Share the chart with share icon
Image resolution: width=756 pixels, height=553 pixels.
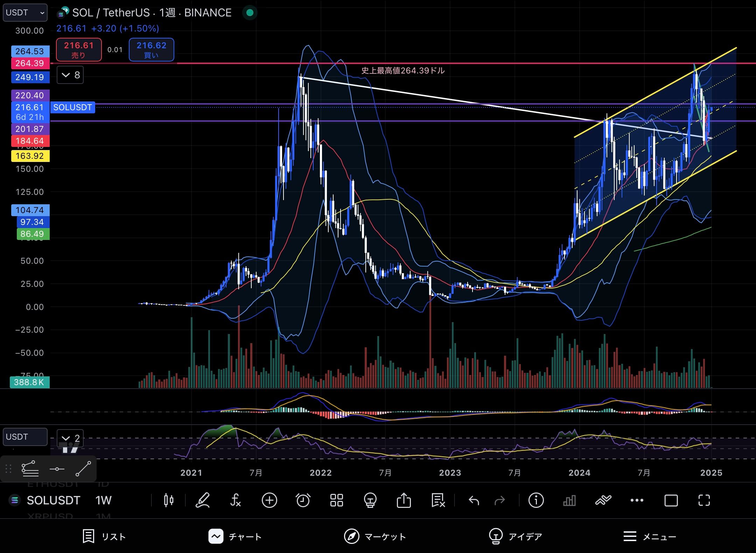pos(404,500)
